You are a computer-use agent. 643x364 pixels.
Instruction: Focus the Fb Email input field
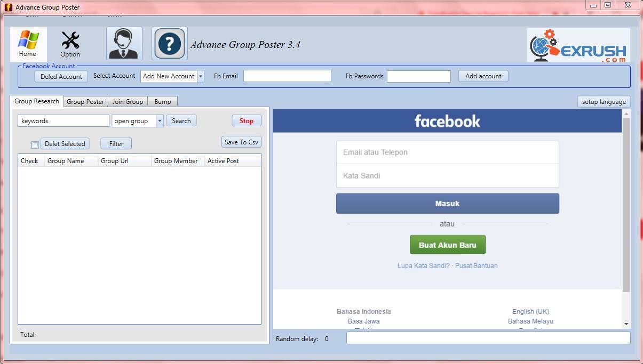pyautogui.click(x=287, y=76)
